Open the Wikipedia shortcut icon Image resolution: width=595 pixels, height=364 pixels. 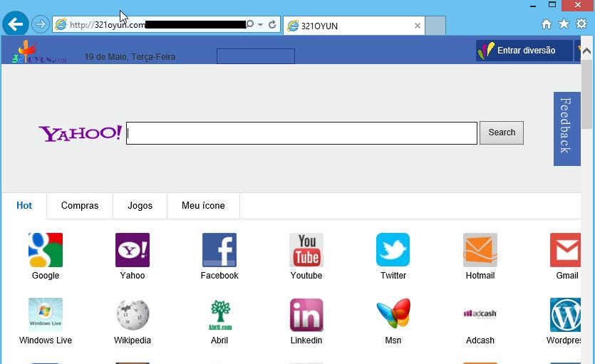tap(133, 315)
